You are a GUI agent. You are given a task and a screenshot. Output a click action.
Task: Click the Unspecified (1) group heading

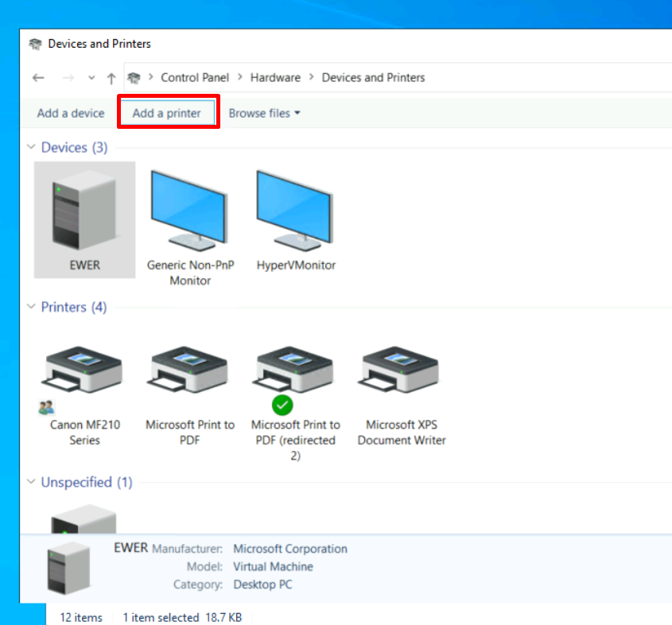[x=87, y=483]
